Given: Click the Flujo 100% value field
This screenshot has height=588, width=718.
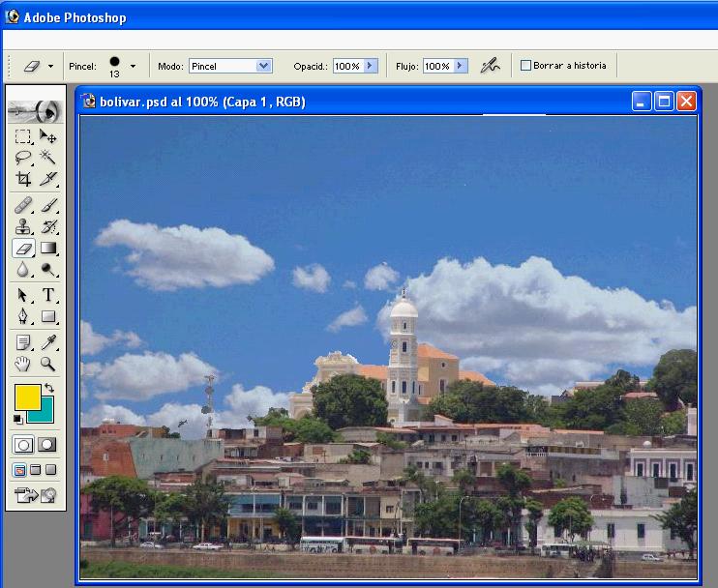Looking at the screenshot, I should pos(438,66).
